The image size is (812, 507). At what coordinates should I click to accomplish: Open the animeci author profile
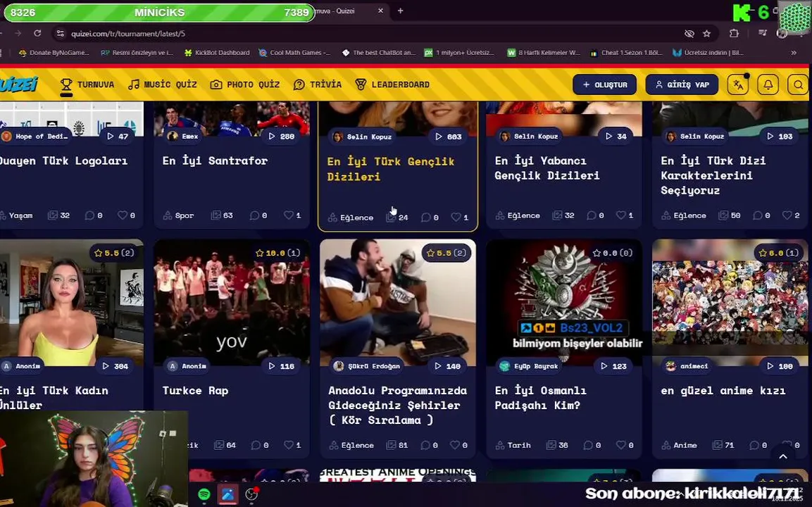688,365
